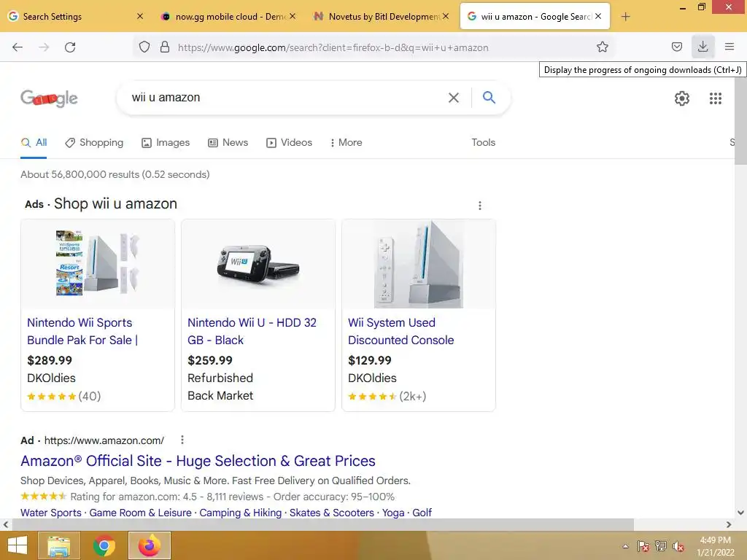Open the Firefox downloads panel
This screenshot has height=560, width=747.
tap(703, 47)
